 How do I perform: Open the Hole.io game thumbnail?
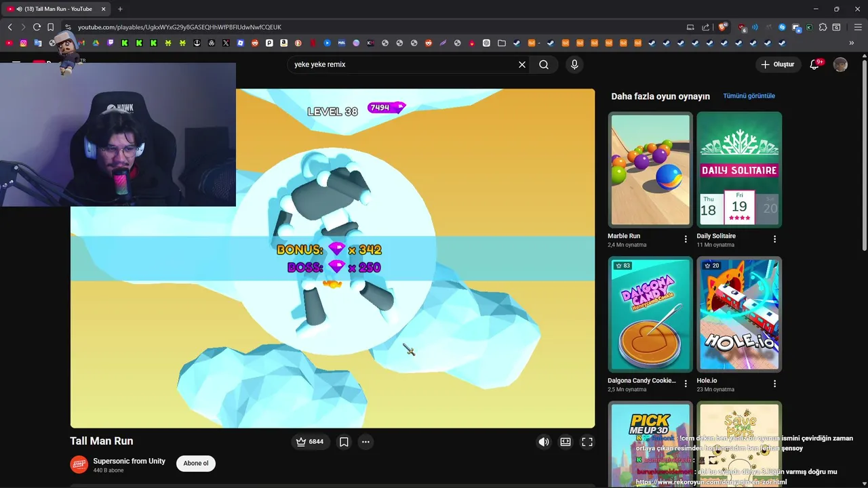(x=739, y=314)
